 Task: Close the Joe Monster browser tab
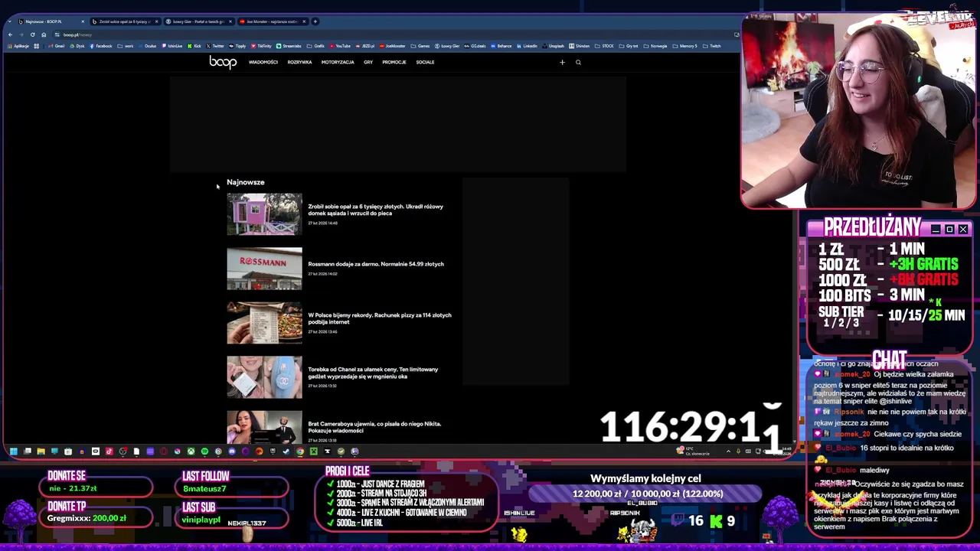tap(304, 21)
